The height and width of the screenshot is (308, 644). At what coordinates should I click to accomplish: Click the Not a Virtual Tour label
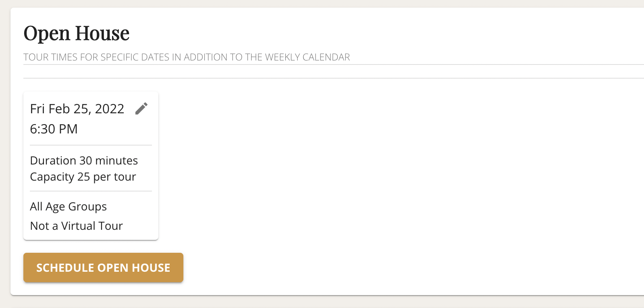click(76, 226)
